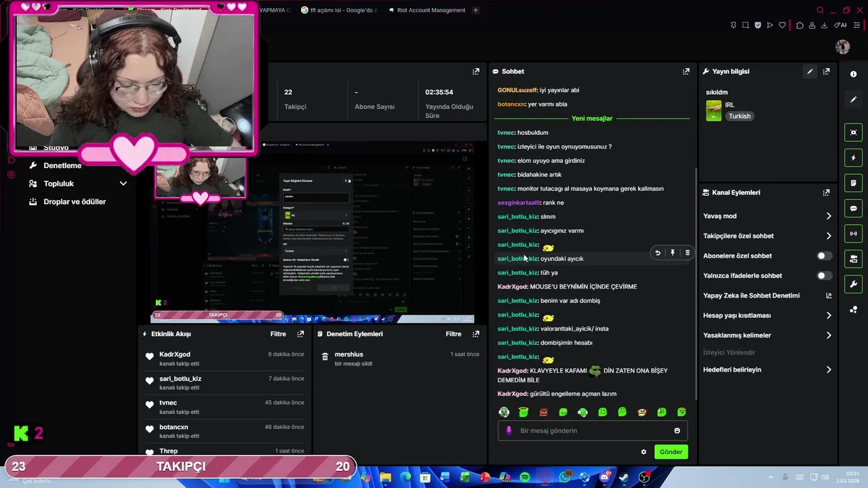Click GONULsuzelf username in chat
This screenshot has width=868, height=488.
[517, 90]
